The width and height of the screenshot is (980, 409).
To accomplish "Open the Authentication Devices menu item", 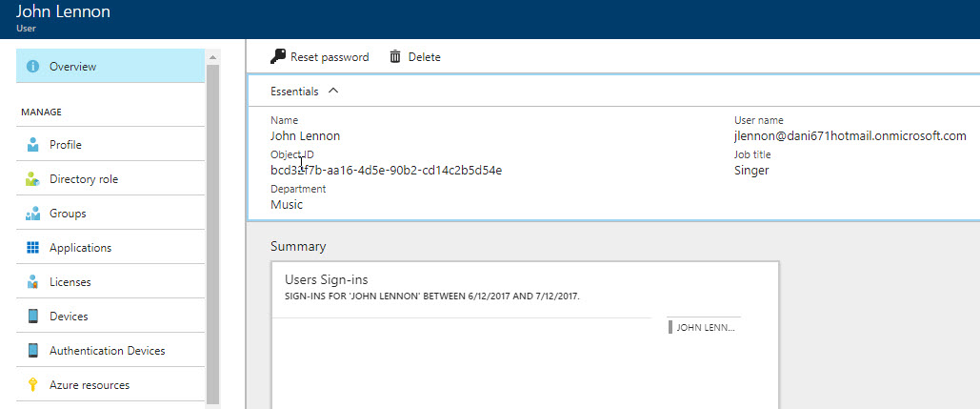I will pyautogui.click(x=107, y=351).
